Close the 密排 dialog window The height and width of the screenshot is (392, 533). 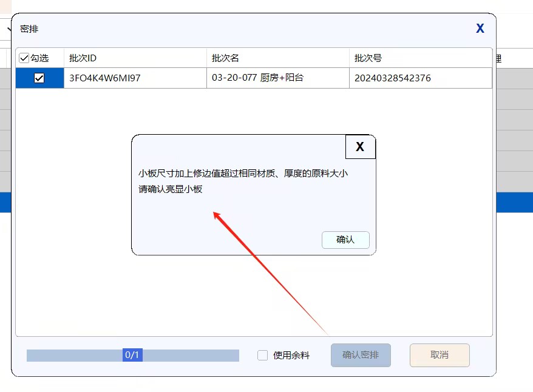[480, 29]
